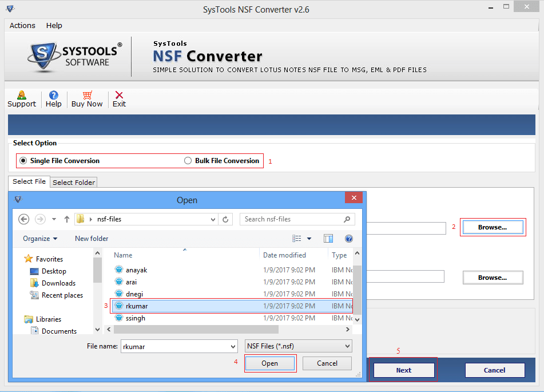Click Open in the file dialog

click(x=270, y=363)
